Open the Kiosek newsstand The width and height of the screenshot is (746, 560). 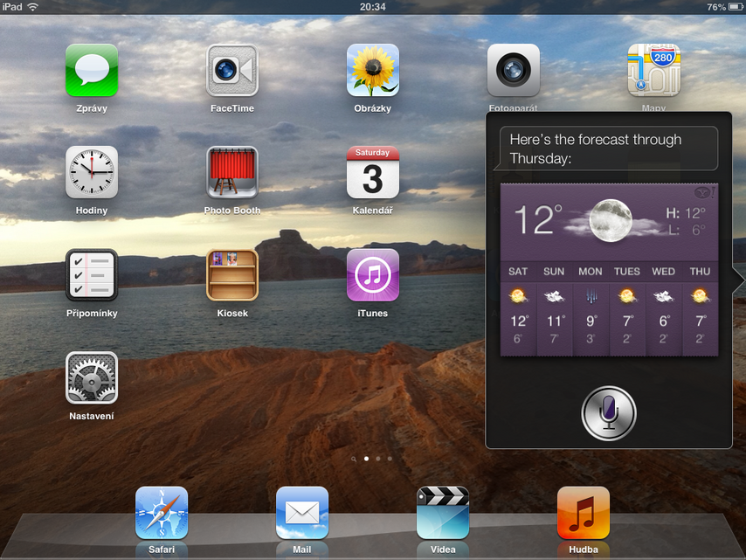[231, 274]
